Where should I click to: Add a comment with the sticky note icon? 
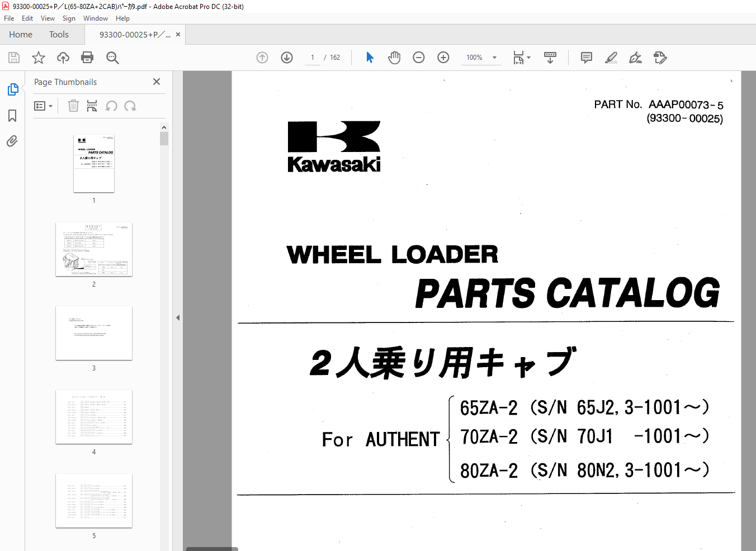pos(587,58)
